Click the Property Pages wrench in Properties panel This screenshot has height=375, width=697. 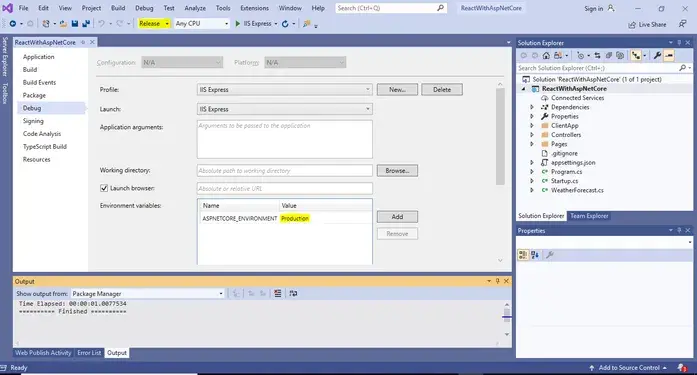(x=550, y=255)
